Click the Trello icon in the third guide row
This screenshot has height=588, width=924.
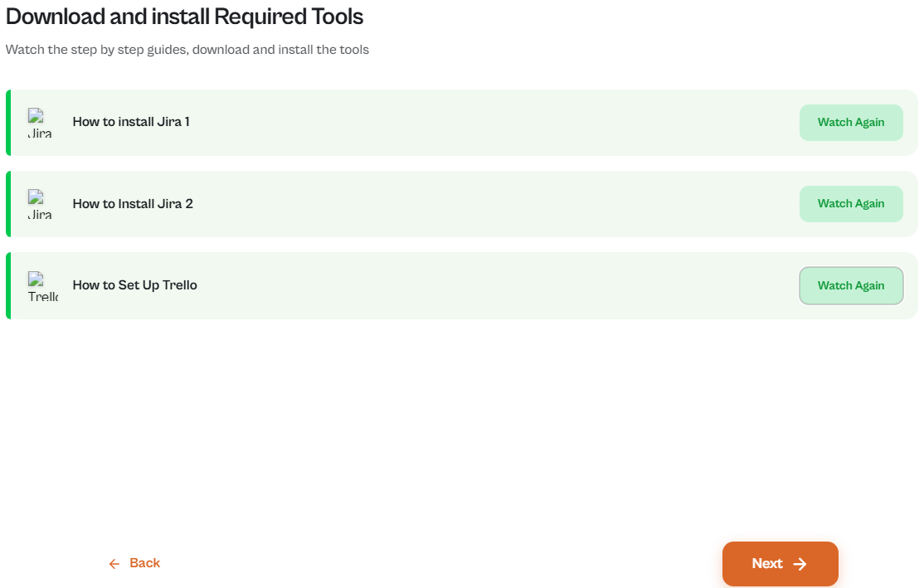[42, 286]
